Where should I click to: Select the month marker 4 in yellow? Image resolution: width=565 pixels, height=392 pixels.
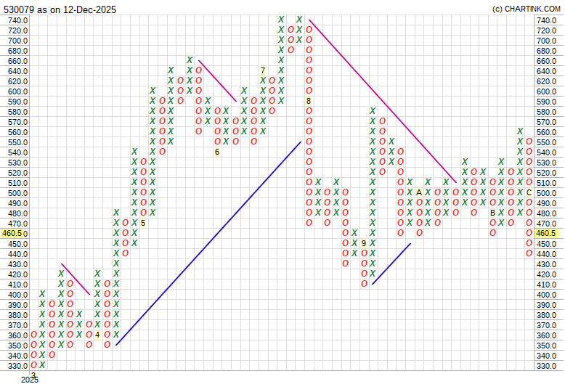[97, 335]
